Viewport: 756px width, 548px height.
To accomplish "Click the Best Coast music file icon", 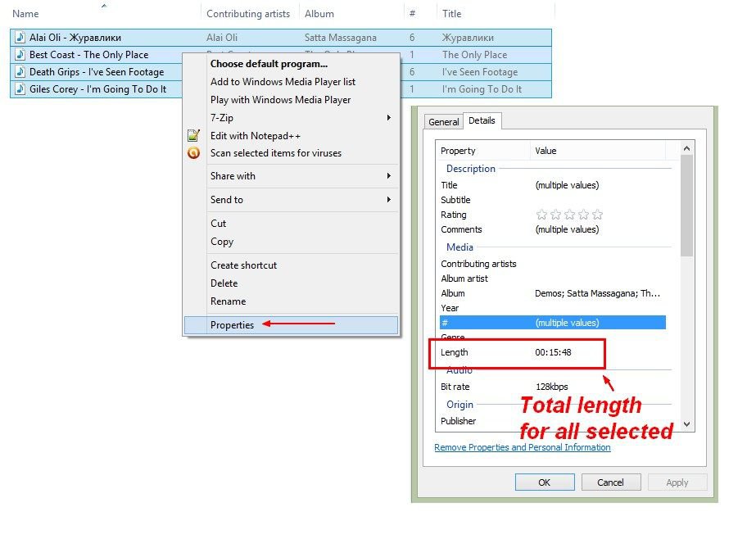I will [x=20, y=55].
